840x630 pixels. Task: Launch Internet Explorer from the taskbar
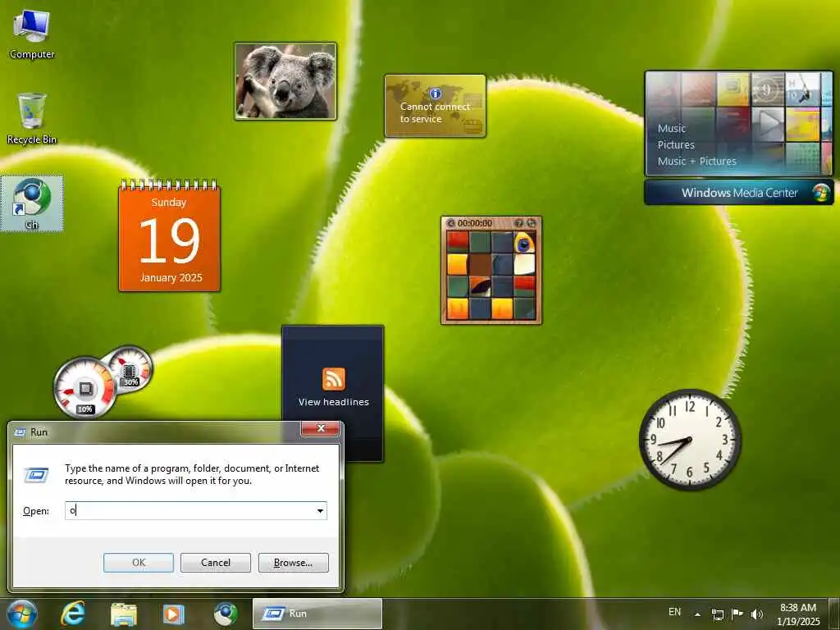(73, 614)
